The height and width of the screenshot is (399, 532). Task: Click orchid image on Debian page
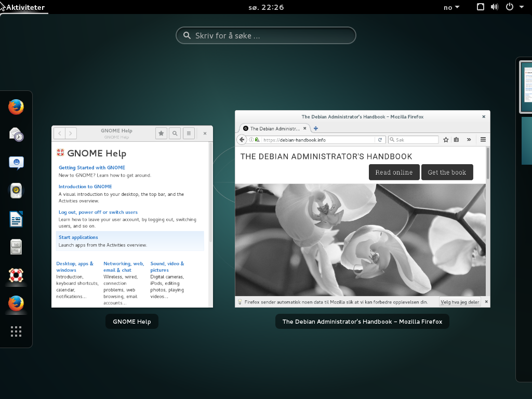[x=361, y=240]
